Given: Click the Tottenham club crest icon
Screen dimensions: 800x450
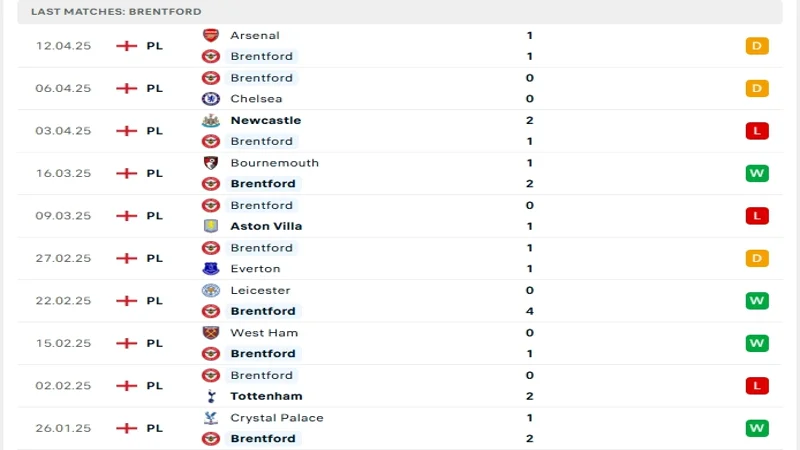Looking at the screenshot, I should 211,396.
